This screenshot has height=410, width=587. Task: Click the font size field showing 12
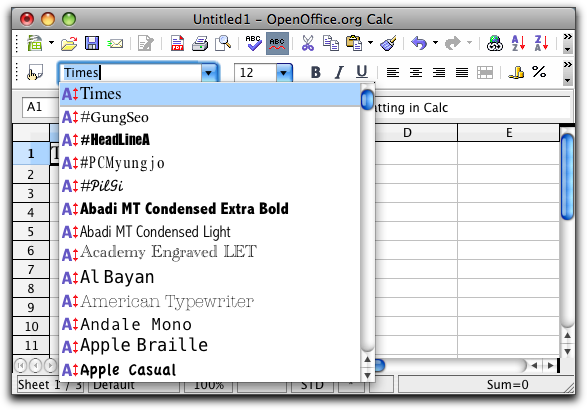click(x=256, y=73)
